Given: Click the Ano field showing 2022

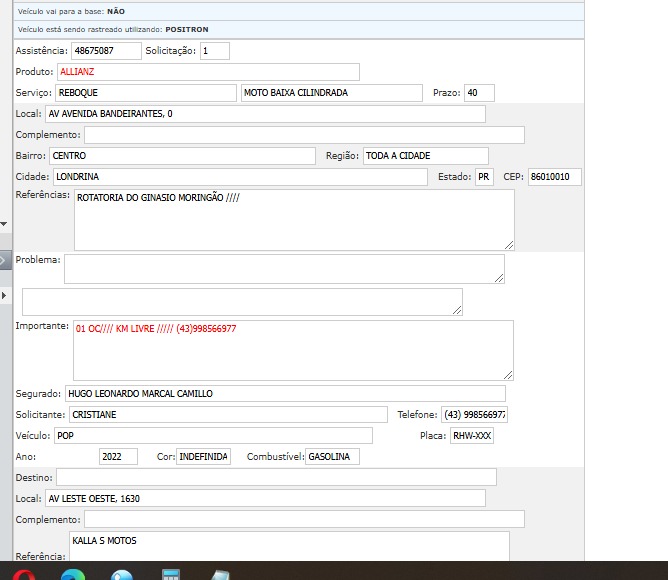Looking at the screenshot, I should pyautogui.click(x=118, y=456).
